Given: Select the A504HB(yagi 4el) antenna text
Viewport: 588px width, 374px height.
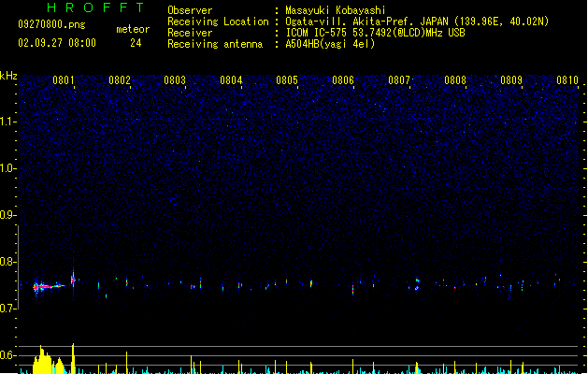Looking at the screenshot, I should tap(330, 44).
